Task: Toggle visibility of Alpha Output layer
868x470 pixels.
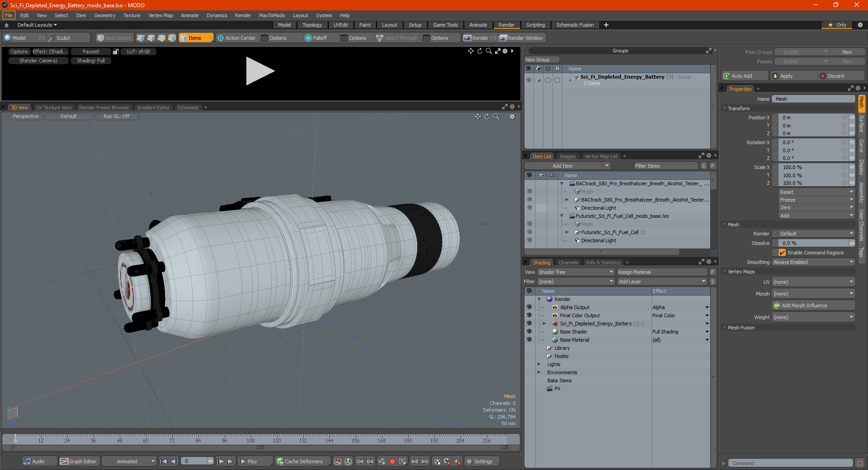Action: (529, 307)
